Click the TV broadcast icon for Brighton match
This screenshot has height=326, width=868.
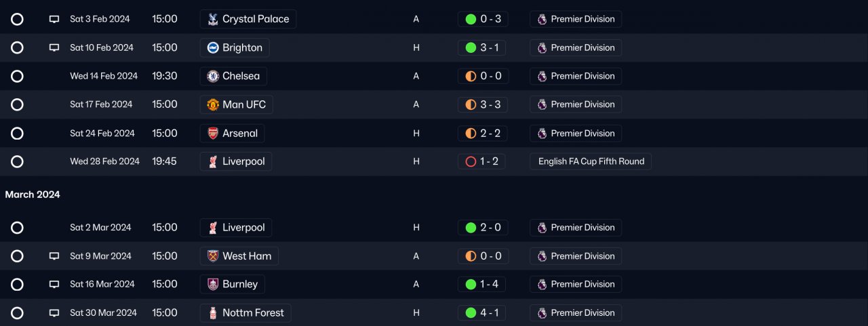click(54, 48)
